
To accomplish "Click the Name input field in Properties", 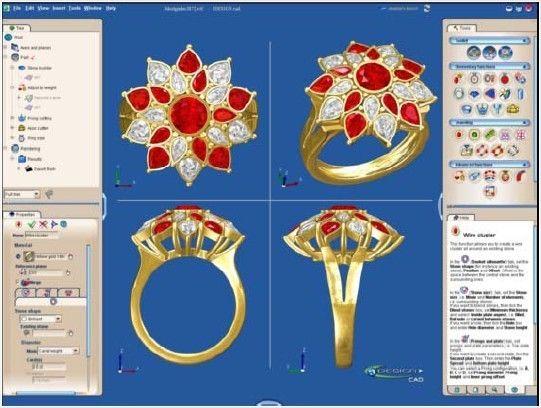I will 42,235.
